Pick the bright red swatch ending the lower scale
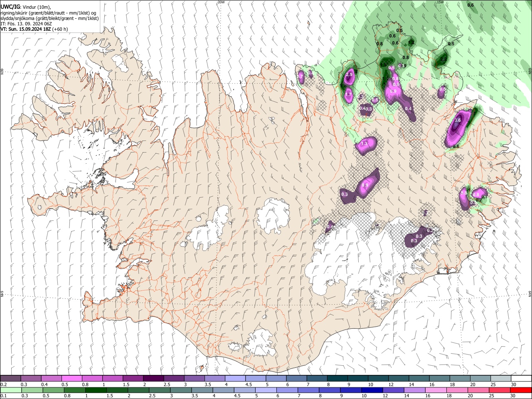This screenshot has height=399, width=532. (x=520, y=390)
